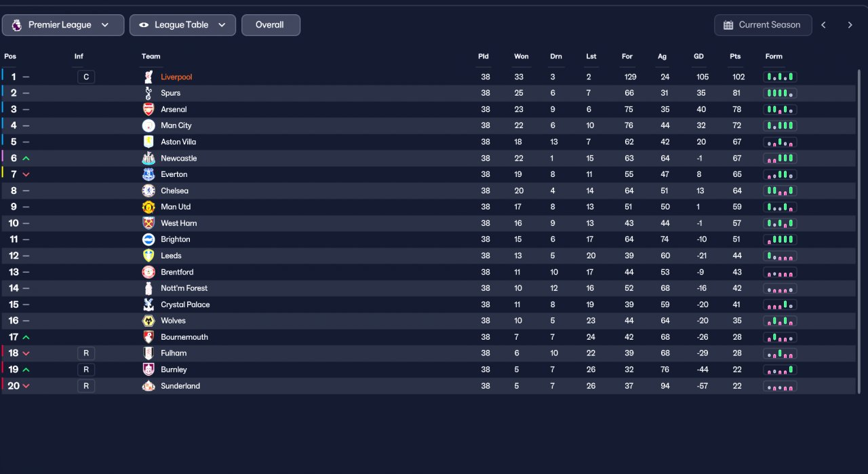
Task: Click the calendar icon in Current Season
Action: 728,25
